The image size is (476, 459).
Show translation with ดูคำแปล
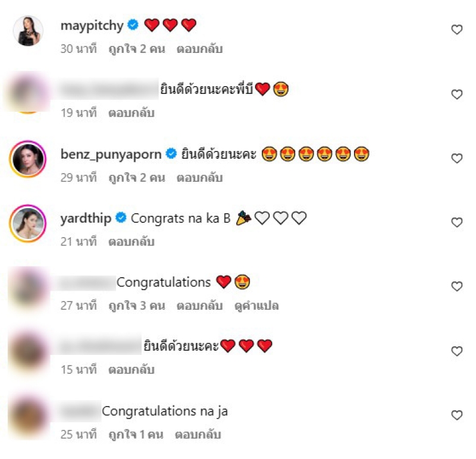tap(256, 306)
